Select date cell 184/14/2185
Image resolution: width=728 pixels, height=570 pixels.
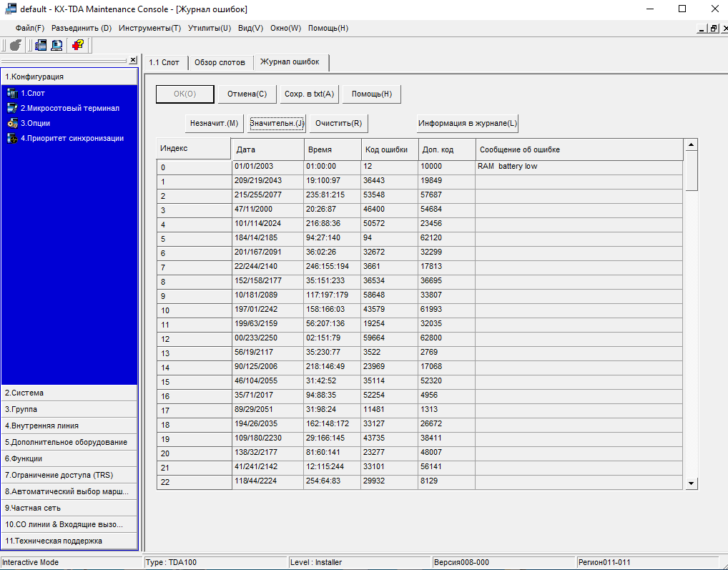pyautogui.click(x=268, y=237)
